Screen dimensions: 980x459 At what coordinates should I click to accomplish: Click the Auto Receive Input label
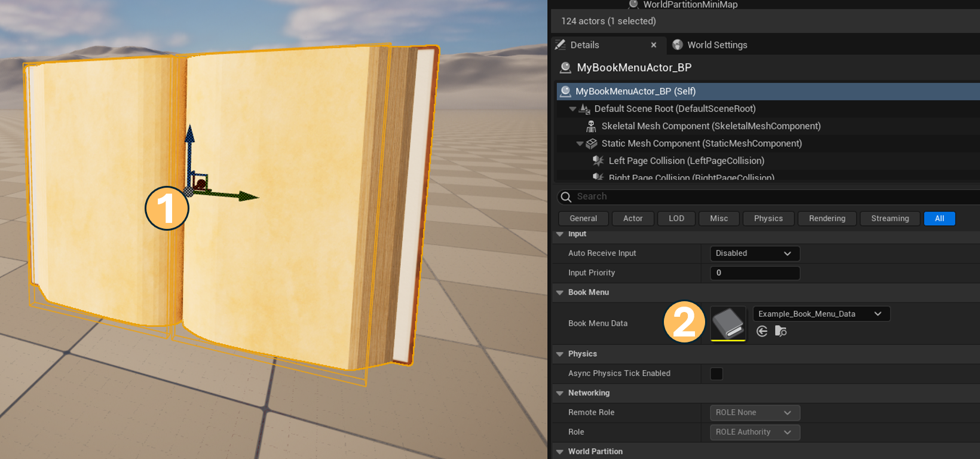pyautogui.click(x=602, y=253)
